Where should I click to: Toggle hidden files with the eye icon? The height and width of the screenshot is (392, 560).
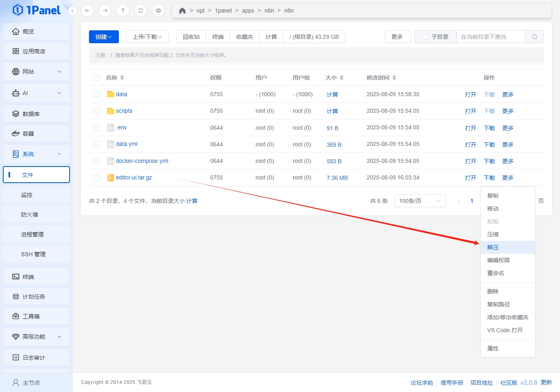[x=158, y=11]
